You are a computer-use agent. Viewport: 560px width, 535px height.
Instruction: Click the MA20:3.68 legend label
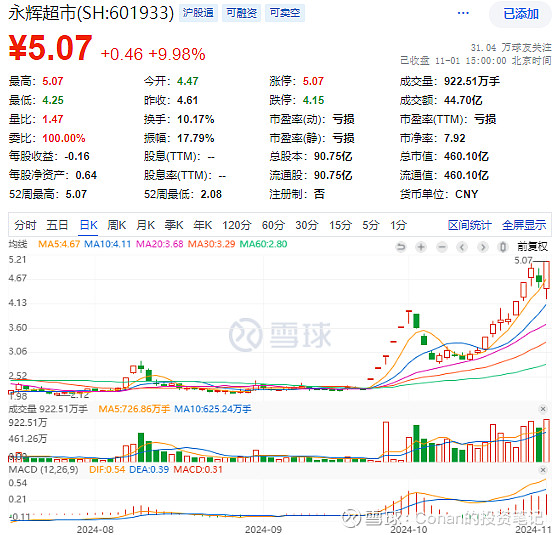[x=160, y=244]
